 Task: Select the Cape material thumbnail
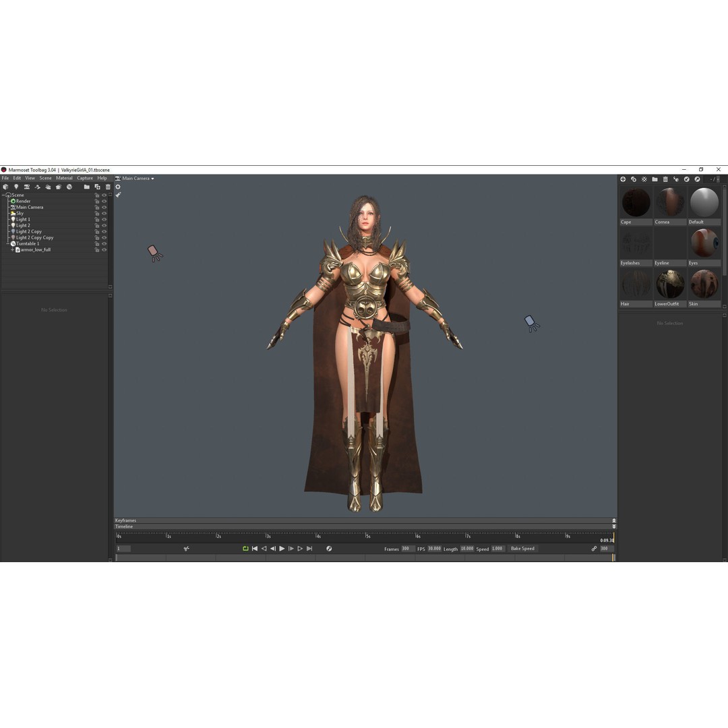[636, 202]
